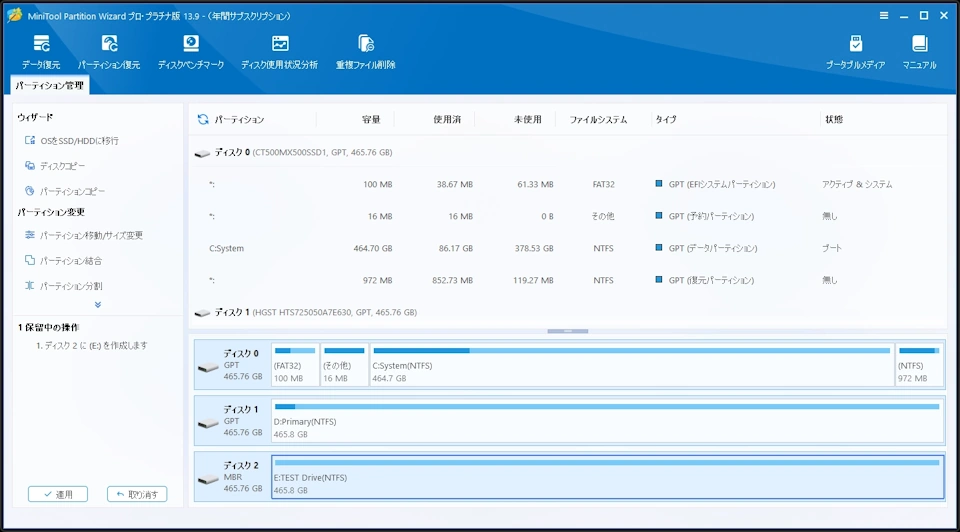Select ディスク 1 in the disk map
This screenshot has height=532, width=960.
233,421
